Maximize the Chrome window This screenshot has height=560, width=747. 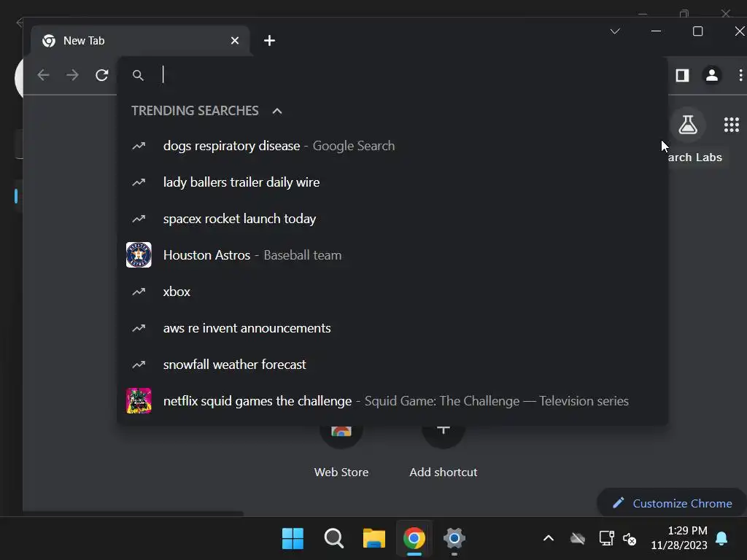click(698, 31)
